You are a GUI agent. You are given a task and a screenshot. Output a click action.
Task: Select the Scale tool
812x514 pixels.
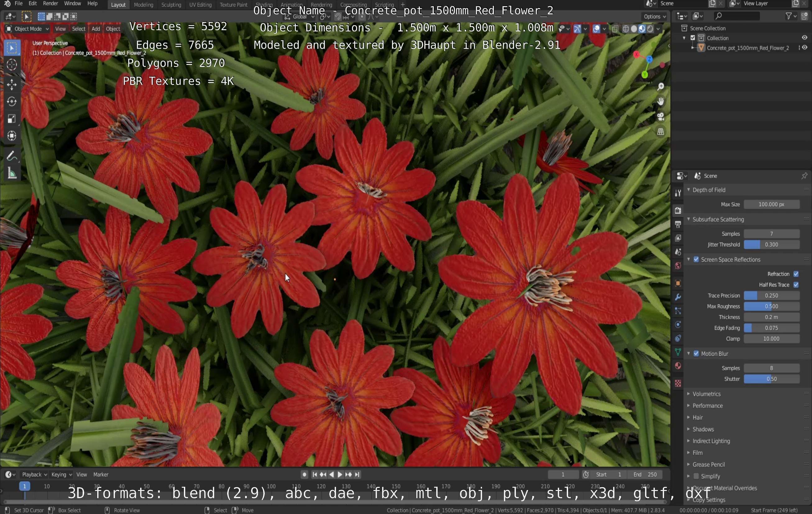point(12,119)
